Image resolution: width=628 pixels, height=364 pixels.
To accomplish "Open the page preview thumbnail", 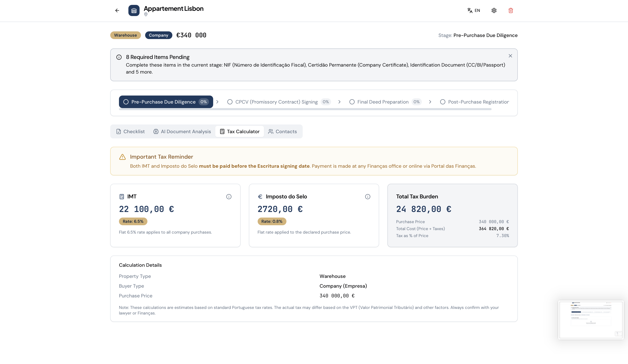I will click(x=591, y=320).
